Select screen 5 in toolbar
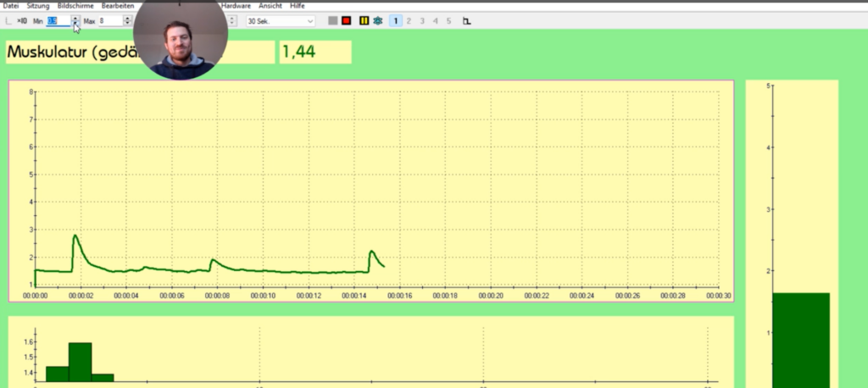Viewport: 868px width, 388px height. pyautogui.click(x=448, y=20)
